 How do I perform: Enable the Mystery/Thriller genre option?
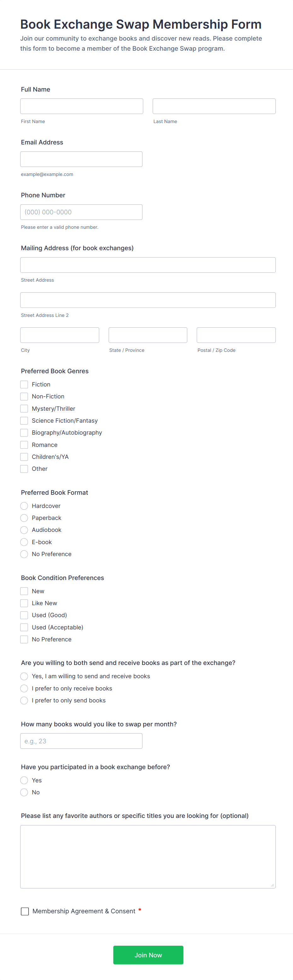pos(24,408)
